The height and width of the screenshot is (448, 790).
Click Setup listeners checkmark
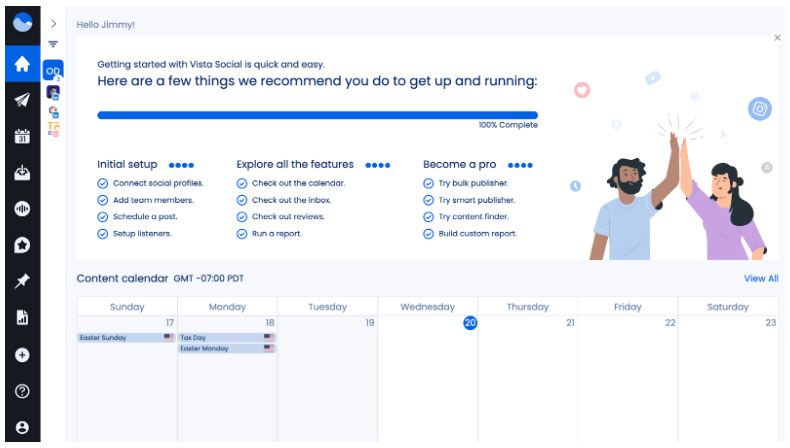click(103, 234)
